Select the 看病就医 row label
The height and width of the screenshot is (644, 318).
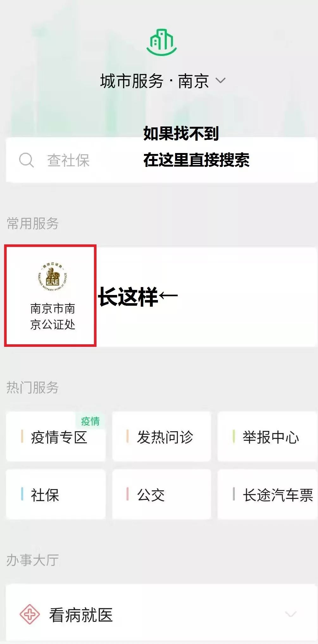[81, 615]
